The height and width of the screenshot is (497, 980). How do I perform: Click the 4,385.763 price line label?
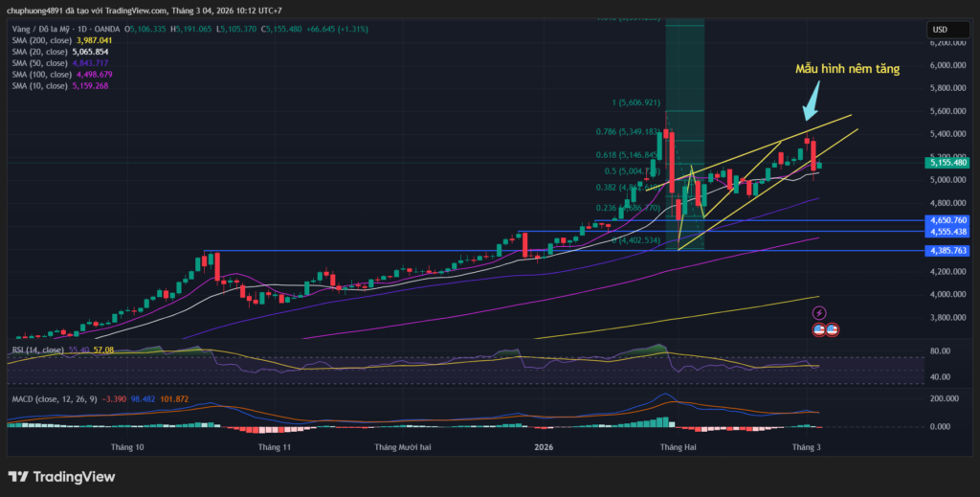(x=947, y=251)
